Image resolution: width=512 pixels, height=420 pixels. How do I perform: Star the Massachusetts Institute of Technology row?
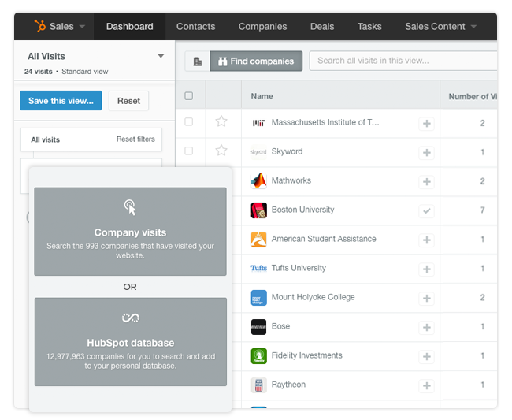[x=221, y=121]
